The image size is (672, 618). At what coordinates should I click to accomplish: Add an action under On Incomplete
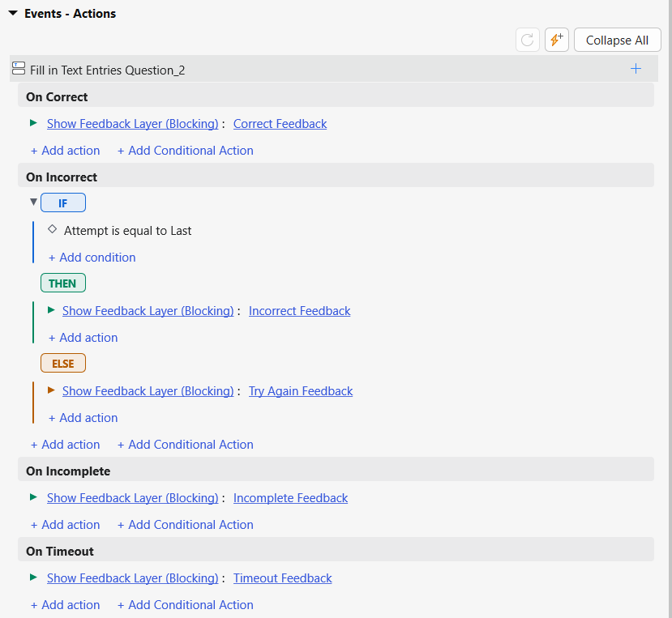tap(65, 525)
